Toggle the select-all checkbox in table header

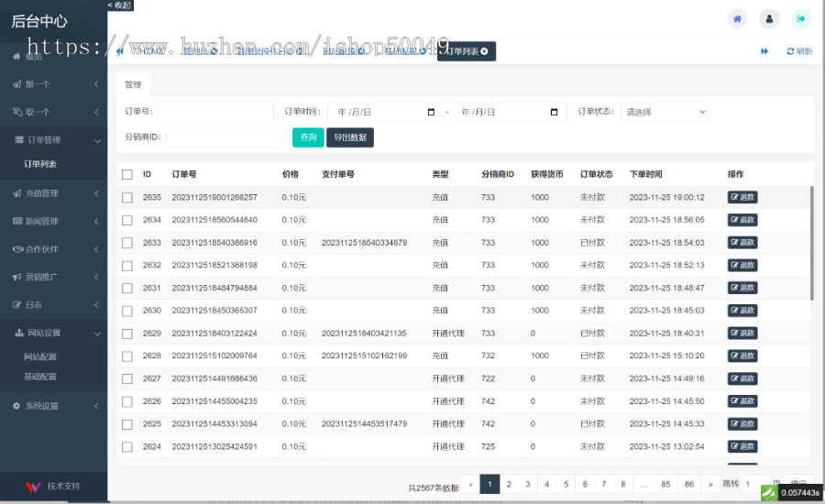point(127,174)
